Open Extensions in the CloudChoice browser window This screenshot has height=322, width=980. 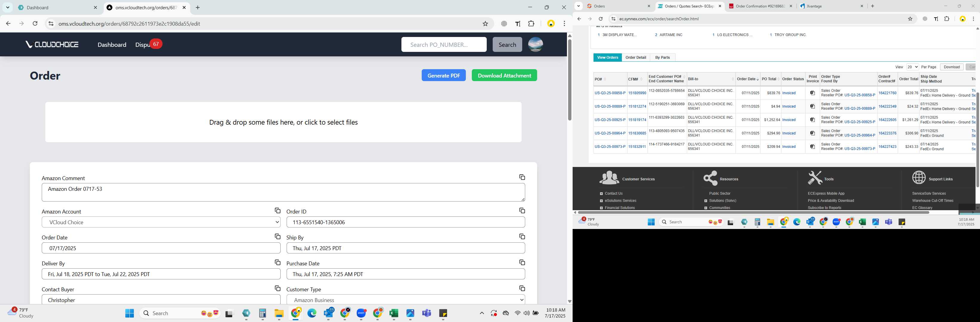(x=531, y=24)
